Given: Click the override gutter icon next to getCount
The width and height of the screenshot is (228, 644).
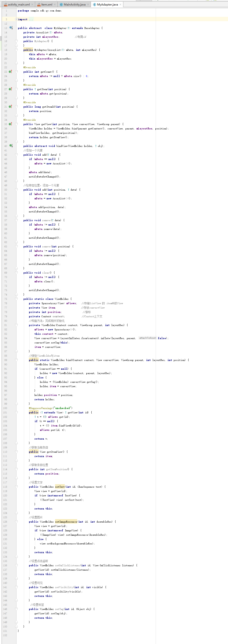Looking at the screenshot, I should click(x=11, y=72).
